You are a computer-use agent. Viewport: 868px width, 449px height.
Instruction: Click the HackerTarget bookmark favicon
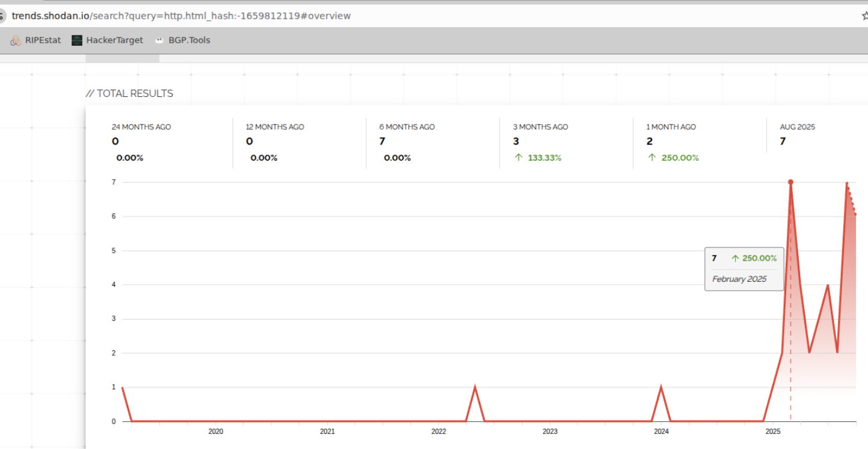tap(77, 40)
